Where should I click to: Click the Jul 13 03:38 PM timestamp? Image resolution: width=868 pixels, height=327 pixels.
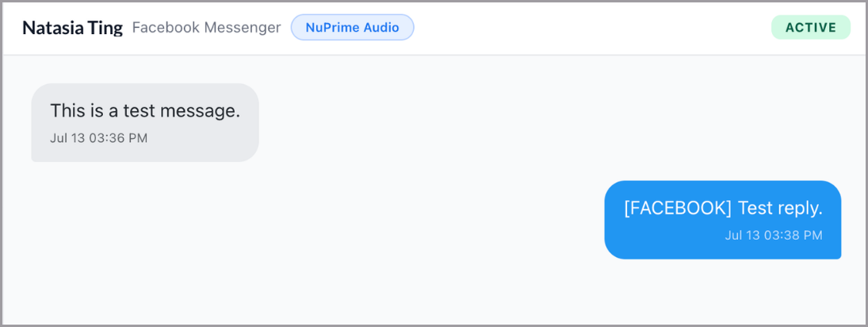pos(774,235)
